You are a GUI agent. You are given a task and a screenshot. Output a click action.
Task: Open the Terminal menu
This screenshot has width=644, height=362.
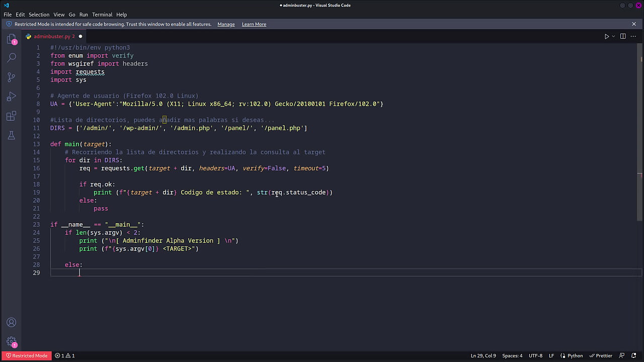tap(102, 15)
